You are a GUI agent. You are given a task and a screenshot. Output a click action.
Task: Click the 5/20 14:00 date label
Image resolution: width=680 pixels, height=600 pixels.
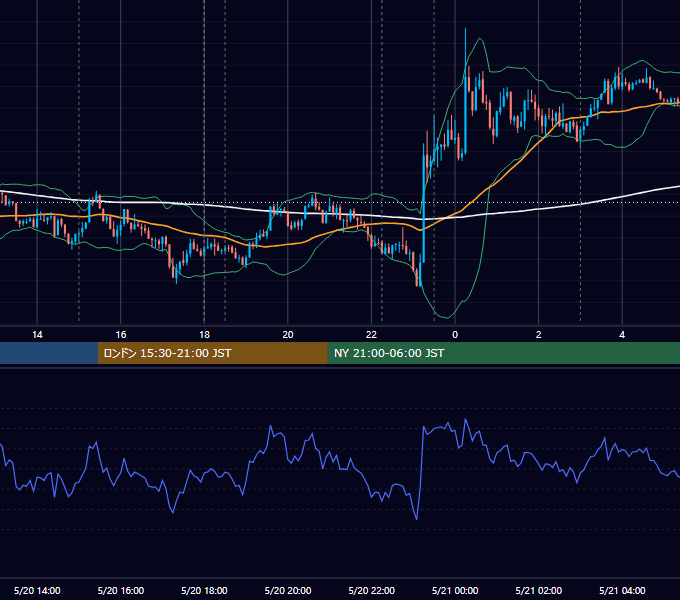pos(37,590)
